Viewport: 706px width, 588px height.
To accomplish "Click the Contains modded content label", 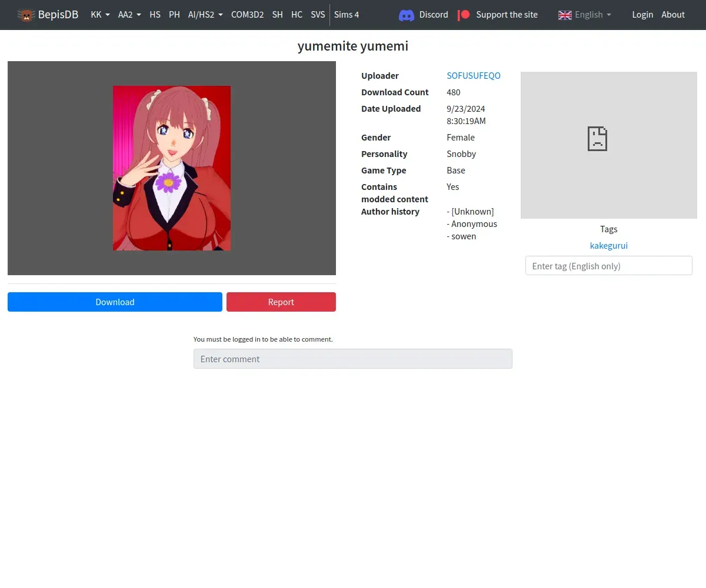I will point(395,193).
